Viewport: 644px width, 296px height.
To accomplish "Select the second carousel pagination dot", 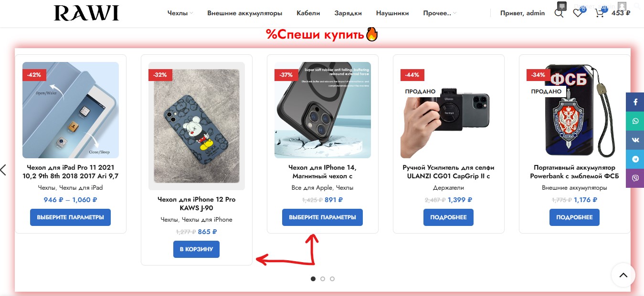I will 323,279.
